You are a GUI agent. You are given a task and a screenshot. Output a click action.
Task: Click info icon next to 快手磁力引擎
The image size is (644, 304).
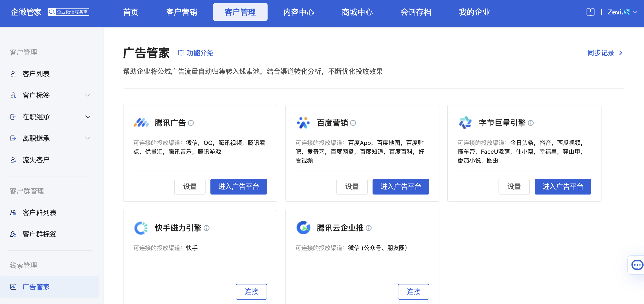[x=207, y=228]
